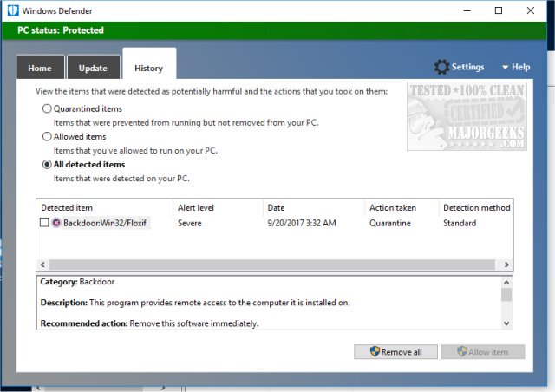Screen dimensions: 555x392
Task: Check the Backdoor:Win32/Floxif checkbox
Action: point(44,223)
